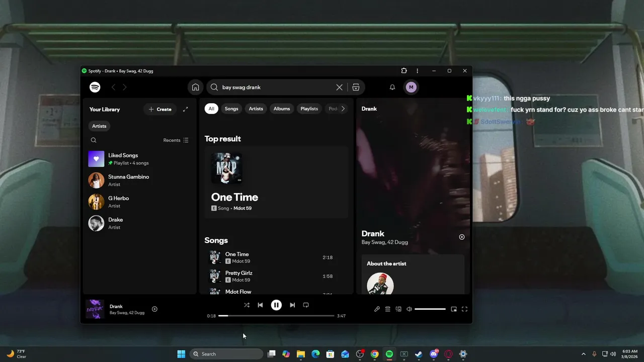
Task: Enter full screen view icon
Action: pyautogui.click(x=464, y=309)
